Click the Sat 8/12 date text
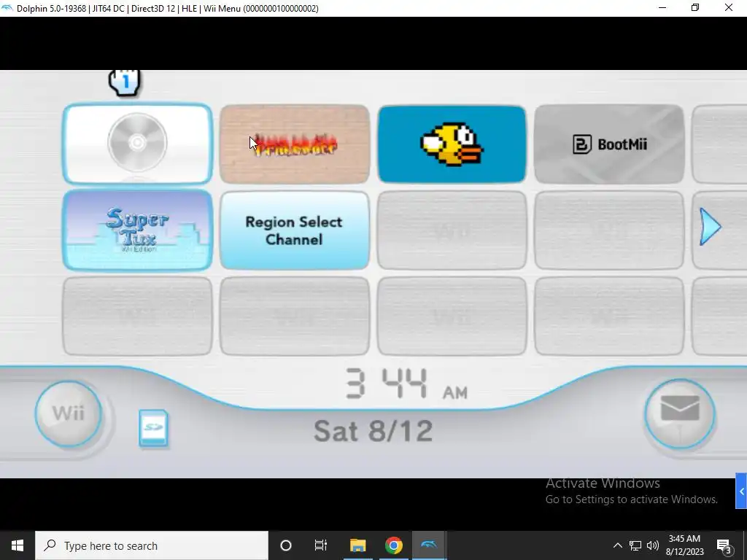Screen dimensions: 747x560 point(373,431)
